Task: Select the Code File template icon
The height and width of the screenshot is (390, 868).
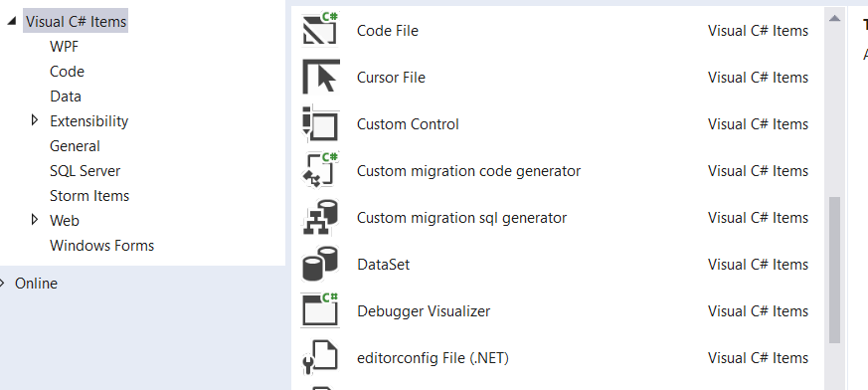Action: 320,29
